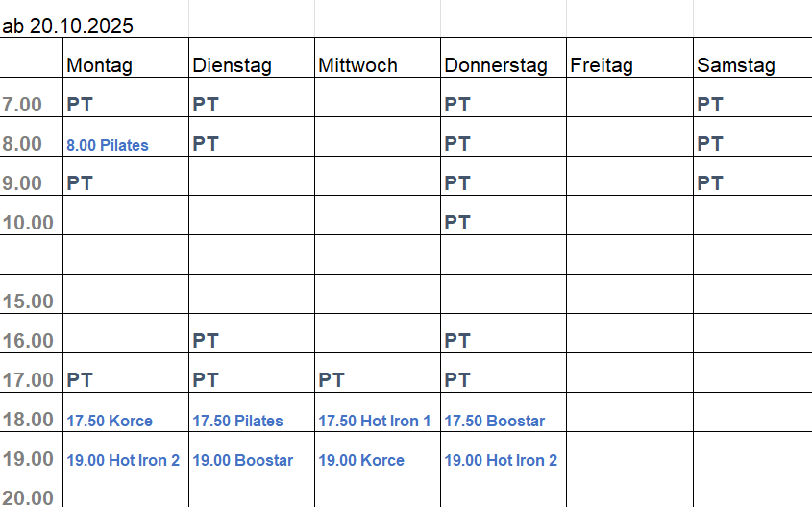
Task: Click the Freitag column header
Action: click(602, 65)
